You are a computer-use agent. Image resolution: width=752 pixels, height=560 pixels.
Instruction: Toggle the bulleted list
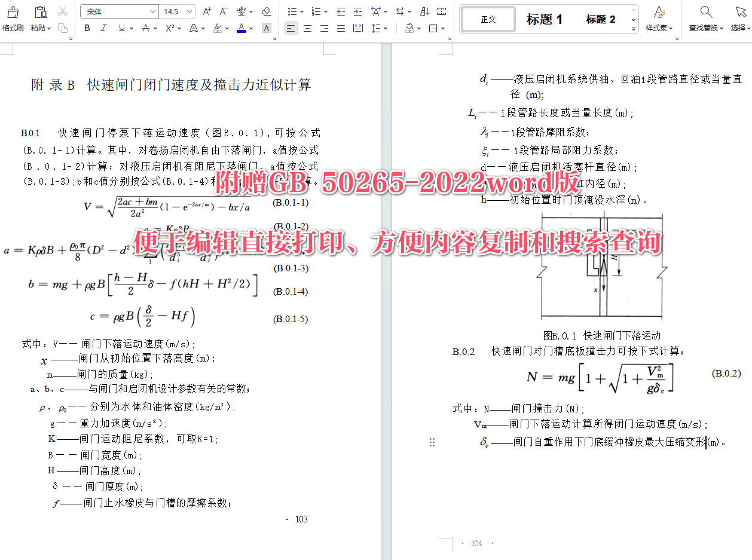(293, 11)
